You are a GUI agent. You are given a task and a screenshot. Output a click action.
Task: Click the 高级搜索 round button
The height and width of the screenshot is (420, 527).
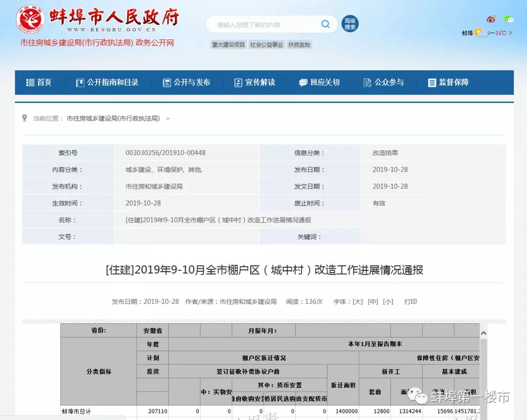pyautogui.click(x=350, y=24)
